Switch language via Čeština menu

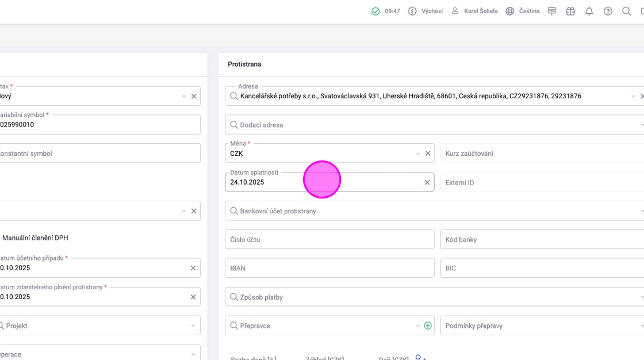(523, 11)
